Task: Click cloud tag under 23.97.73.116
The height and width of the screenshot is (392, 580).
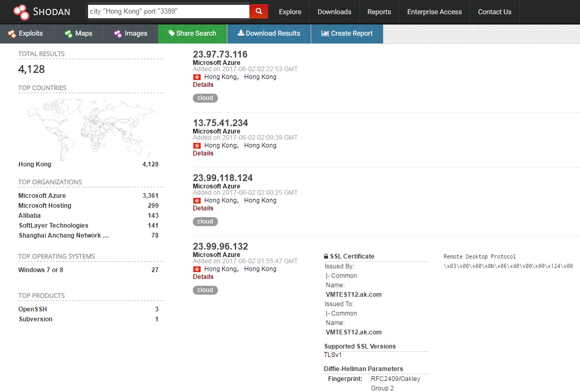Action: coord(205,98)
